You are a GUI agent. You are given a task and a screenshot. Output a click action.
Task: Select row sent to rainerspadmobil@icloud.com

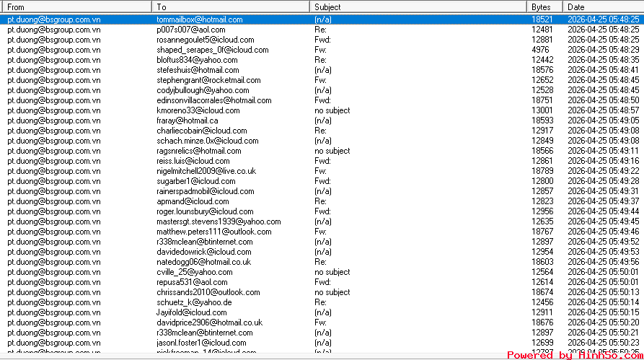pos(322,191)
